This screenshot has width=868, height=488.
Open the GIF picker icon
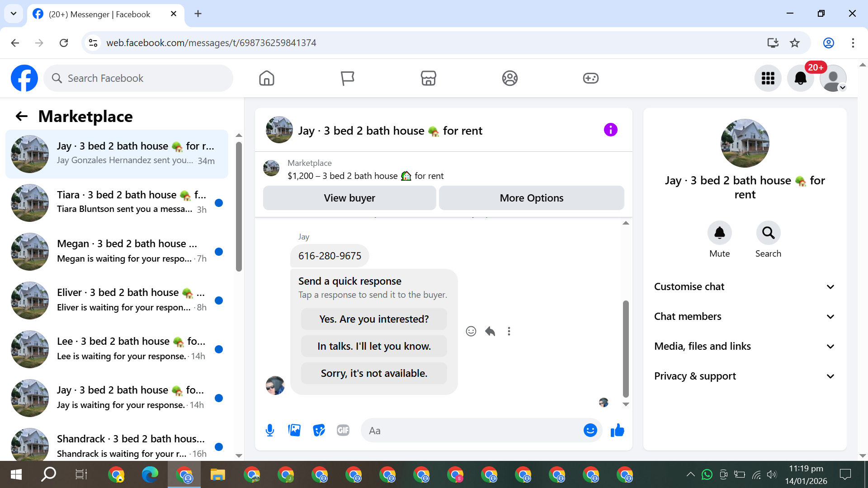click(x=343, y=430)
